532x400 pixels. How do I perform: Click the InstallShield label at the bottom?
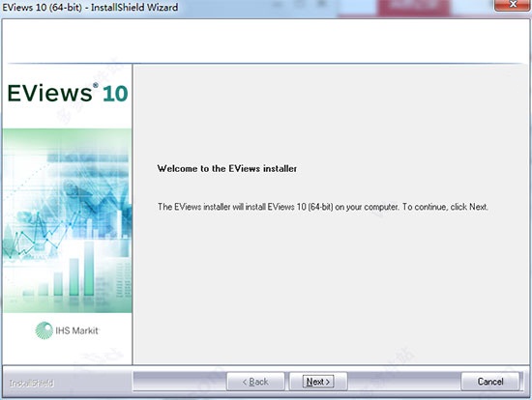pyautogui.click(x=32, y=383)
